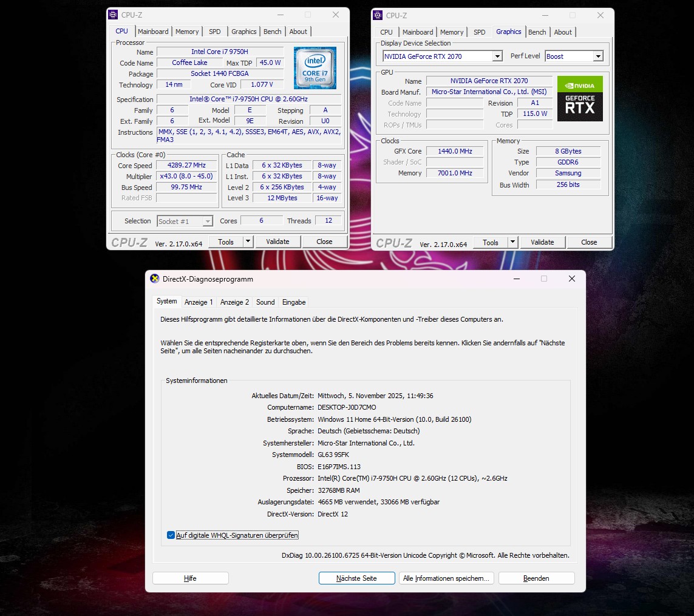Close the left CPU-Z window via X
Image resolution: width=694 pixels, height=616 pixels.
click(x=336, y=15)
